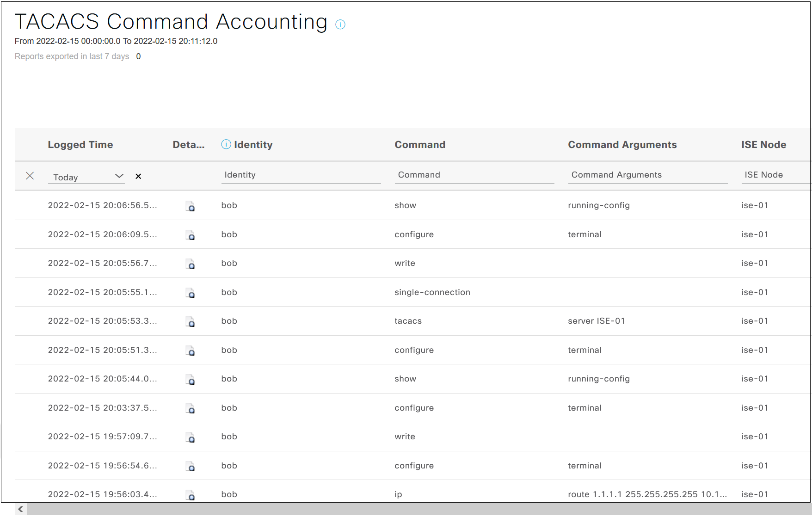Collapse the truncated Details column header
Viewport: 812px width, 517px height.
point(188,144)
